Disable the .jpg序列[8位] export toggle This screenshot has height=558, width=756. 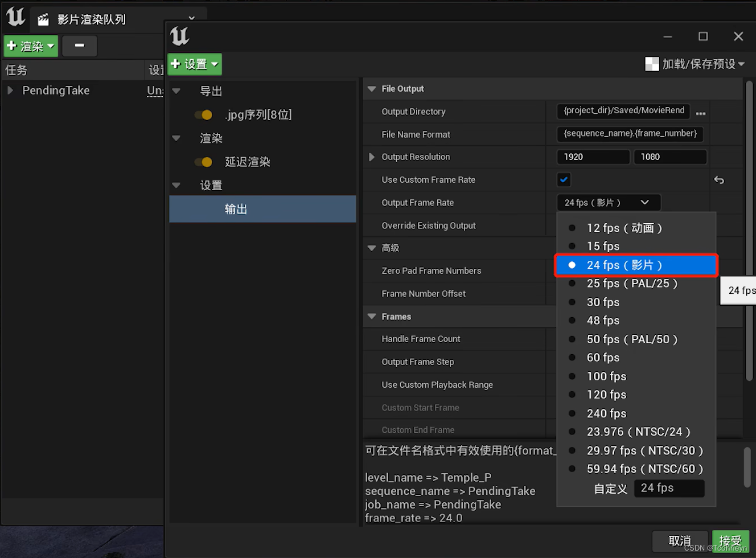point(204,114)
